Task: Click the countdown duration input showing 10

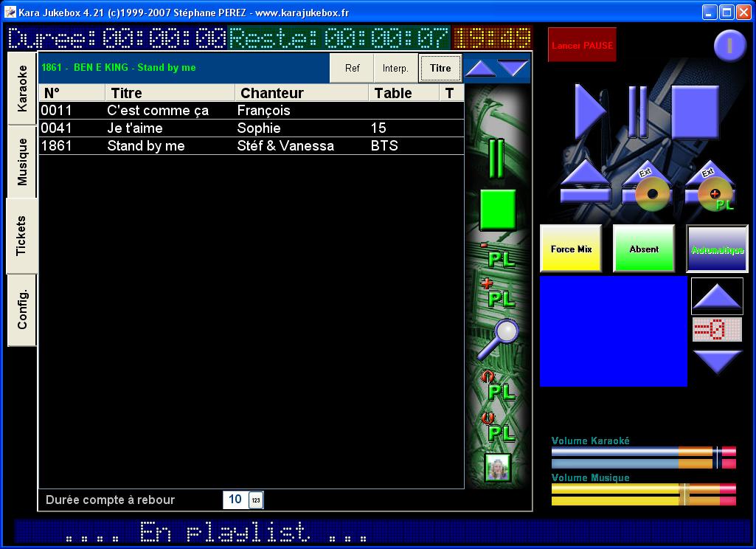Action: click(x=234, y=499)
